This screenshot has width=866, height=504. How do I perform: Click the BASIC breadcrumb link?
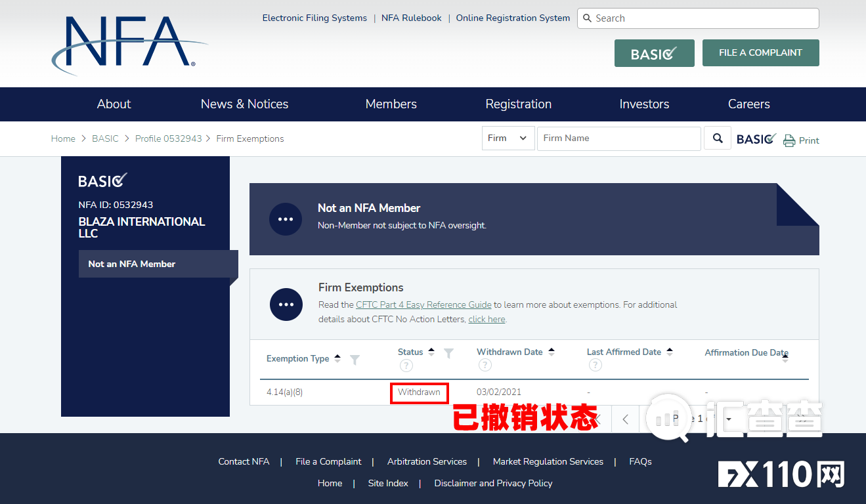[x=105, y=138]
